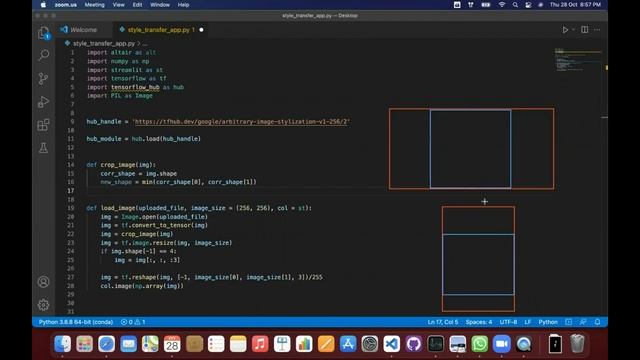Open the Run and Debug view
Screen dimensions: 640x360
(44, 102)
